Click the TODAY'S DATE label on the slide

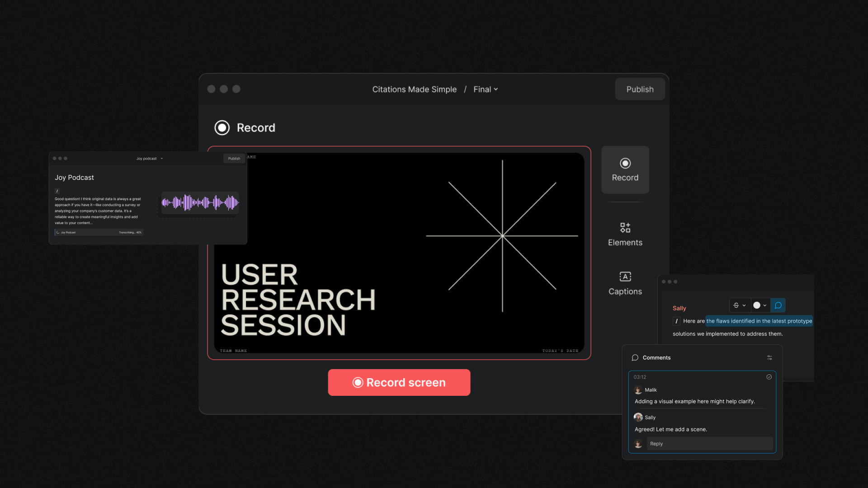tap(560, 351)
